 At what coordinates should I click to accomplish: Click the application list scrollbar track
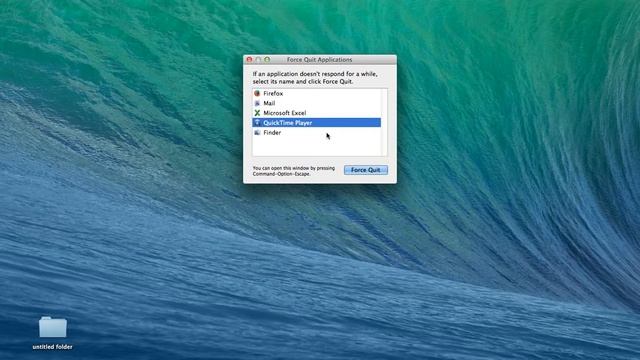coord(384,122)
